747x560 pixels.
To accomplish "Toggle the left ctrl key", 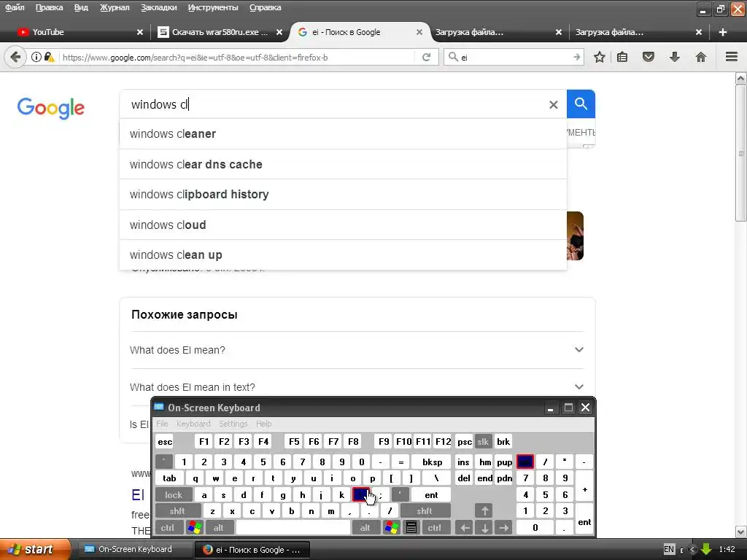I will click(168, 528).
